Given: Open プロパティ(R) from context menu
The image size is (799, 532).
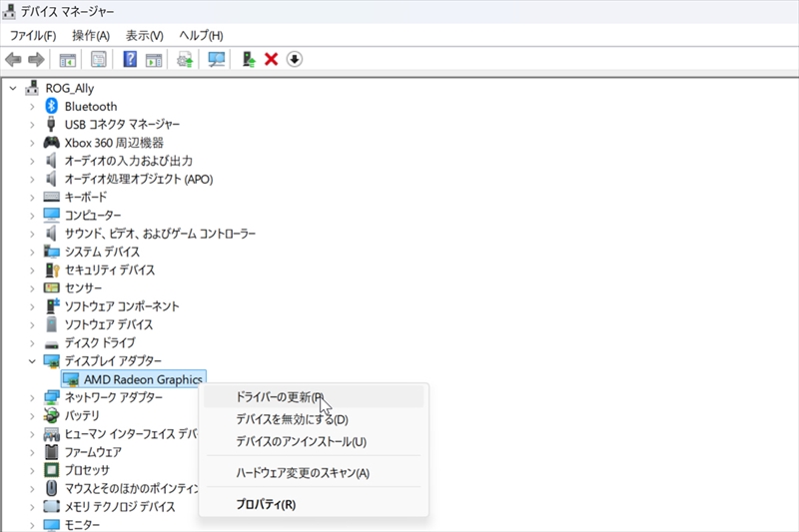Looking at the screenshot, I should pos(314,504).
